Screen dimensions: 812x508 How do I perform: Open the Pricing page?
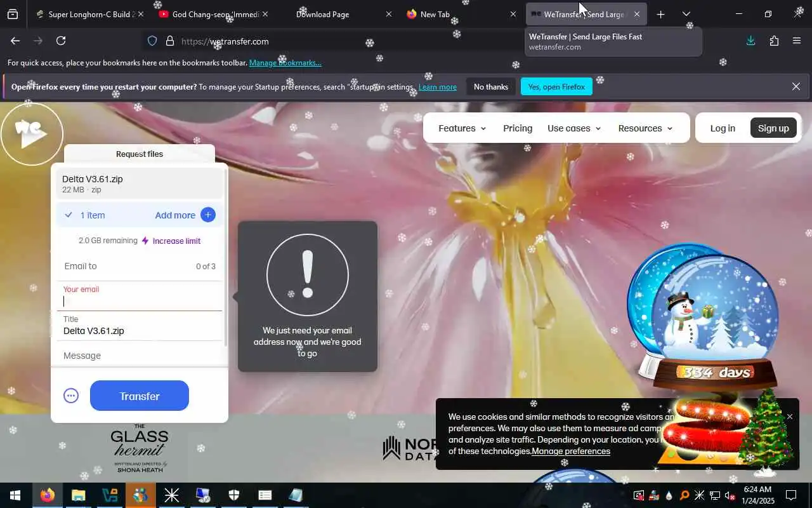[518, 128]
